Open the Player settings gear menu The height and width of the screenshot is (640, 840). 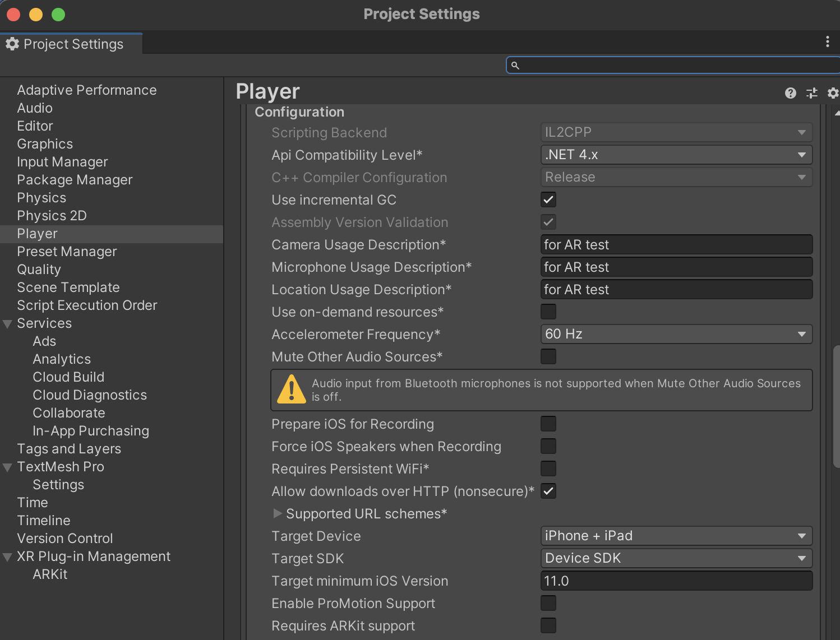point(833,93)
